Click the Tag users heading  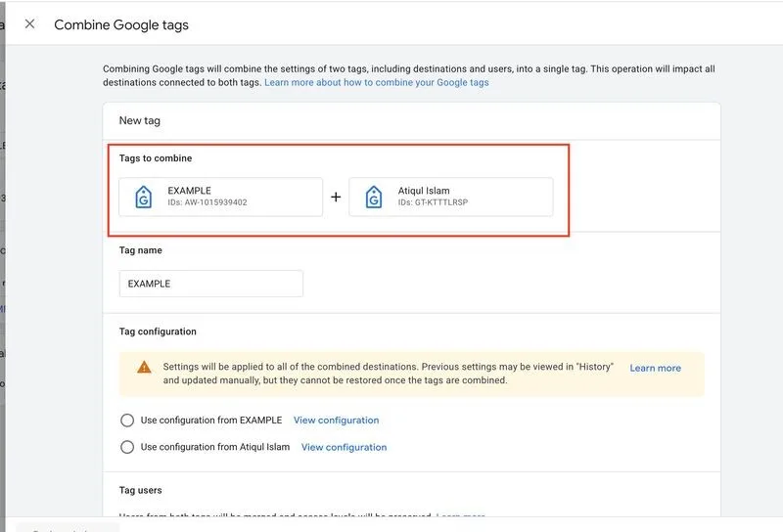coord(140,490)
